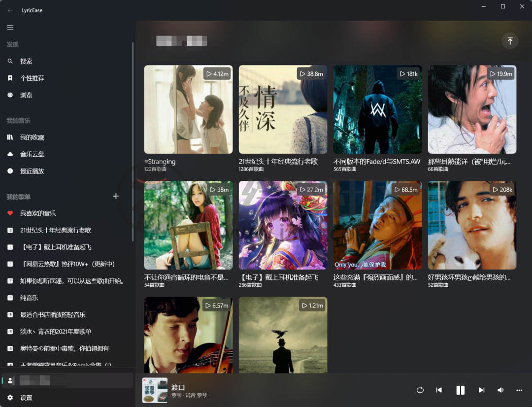The width and height of the screenshot is (532, 407).
Task: Click 433首歌曲 song count text
Action: (x=345, y=285)
